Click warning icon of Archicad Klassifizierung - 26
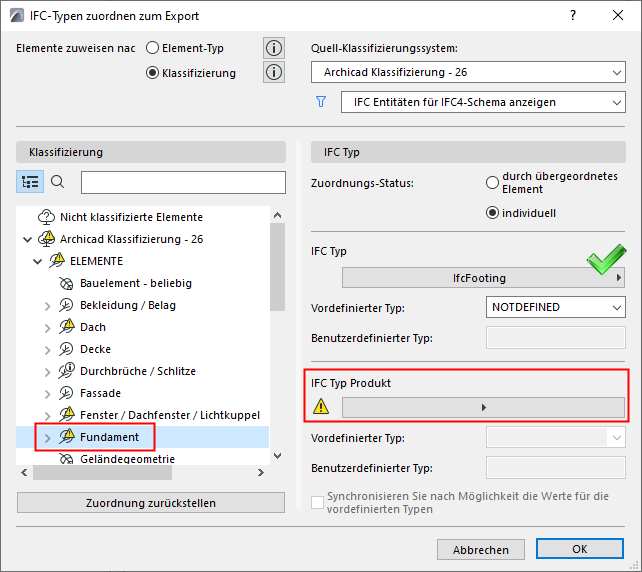Viewport: 642px width, 572px height. click(x=46, y=238)
